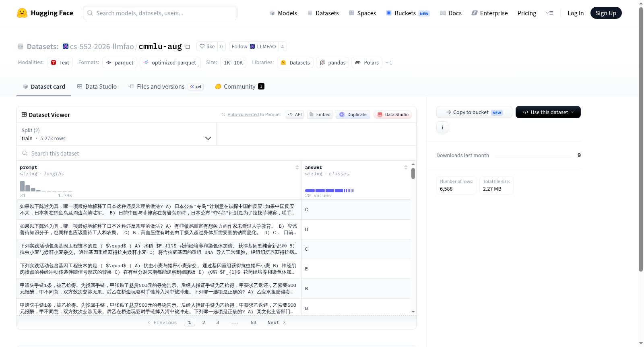Choose the pandas library tag
The image size is (644, 347).
pyautogui.click(x=332, y=62)
